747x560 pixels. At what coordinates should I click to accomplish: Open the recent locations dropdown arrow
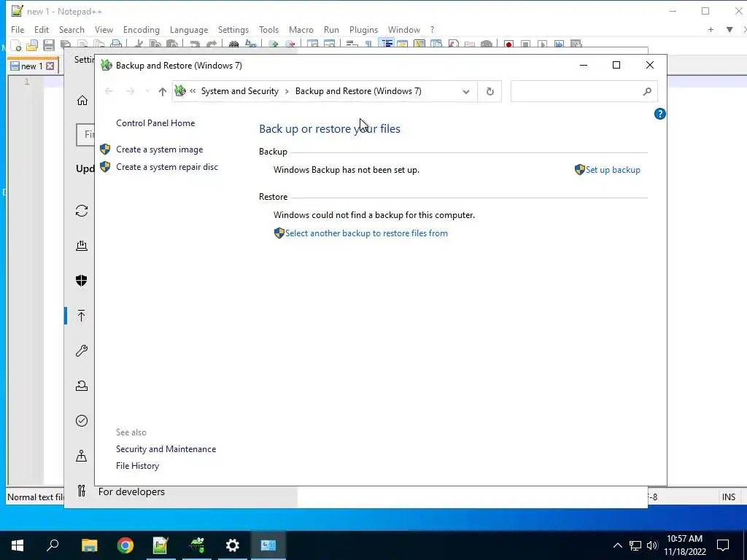tap(147, 91)
